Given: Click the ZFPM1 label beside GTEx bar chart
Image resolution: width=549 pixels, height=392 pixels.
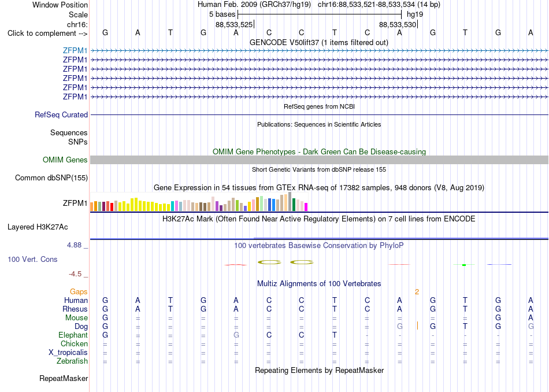Looking at the screenshot, I should [75, 203].
